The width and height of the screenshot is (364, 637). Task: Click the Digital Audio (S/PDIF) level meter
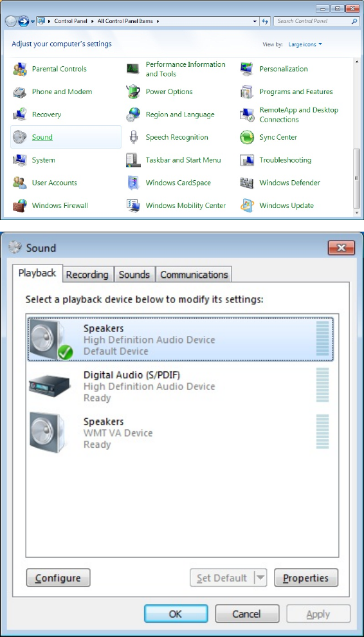(x=323, y=385)
